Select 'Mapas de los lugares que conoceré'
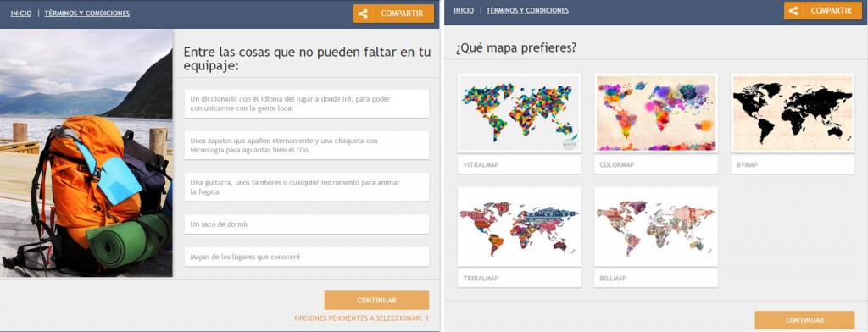The width and height of the screenshot is (868, 332). (x=307, y=257)
